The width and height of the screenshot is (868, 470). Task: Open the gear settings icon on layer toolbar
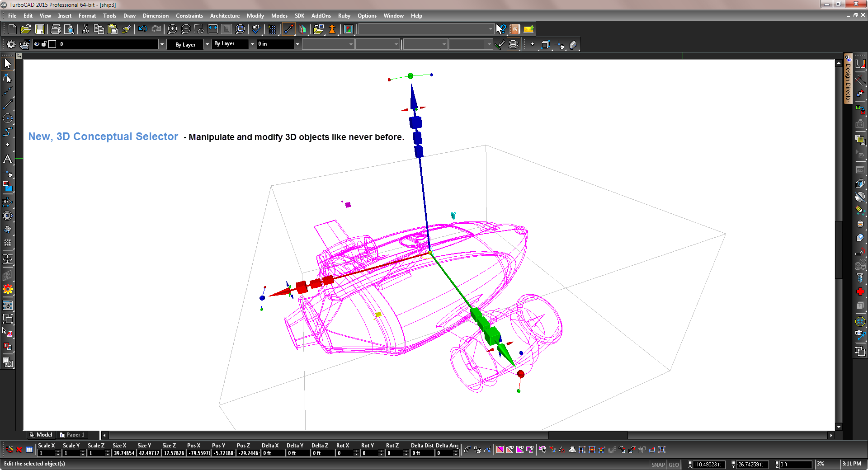[x=11, y=44]
